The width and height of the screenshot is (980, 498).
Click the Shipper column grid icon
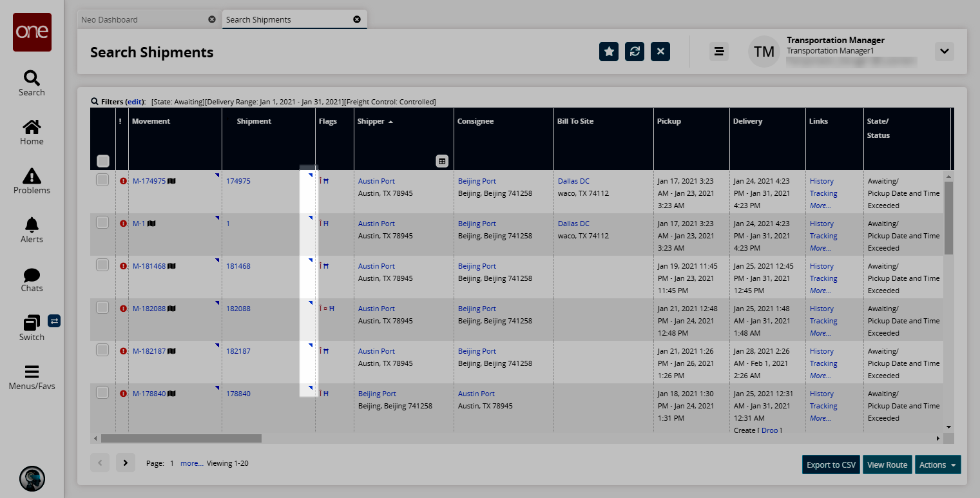click(441, 161)
